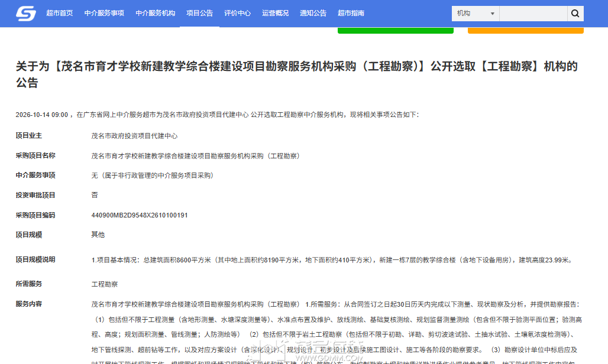Click the 项目业主 field label
The image size is (608, 364).
[x=29, y=136]
